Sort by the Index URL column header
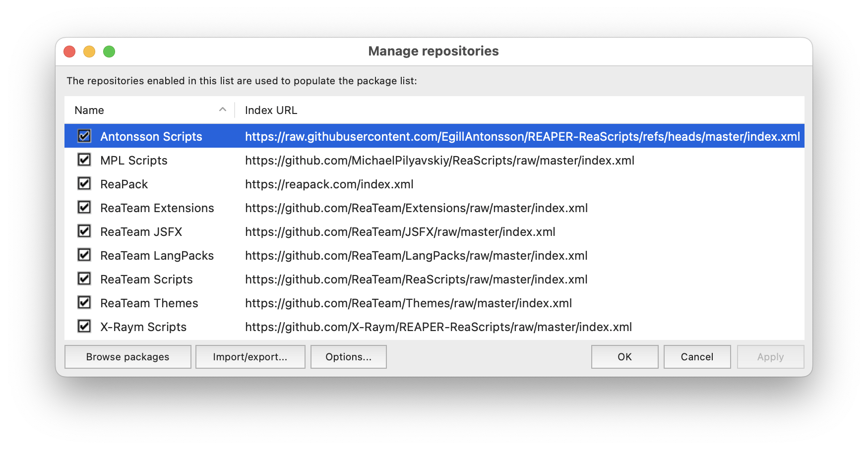868x450 pixels. pos(271,110)
